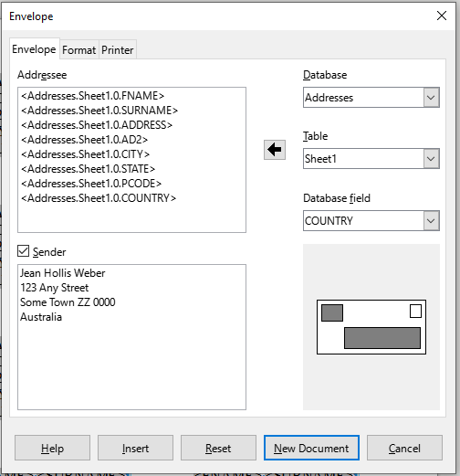Click inside the Addressee text box

131,160
